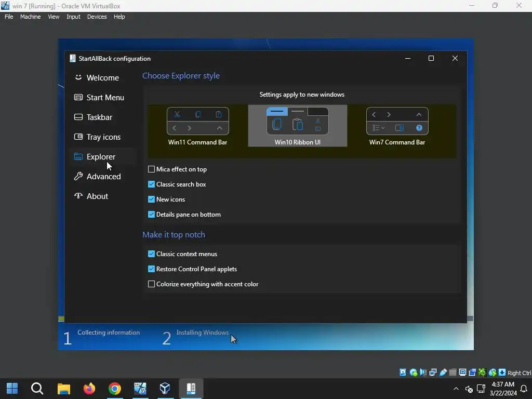Click the Collecting information step text
532x399 pixels.
point(109,332)
